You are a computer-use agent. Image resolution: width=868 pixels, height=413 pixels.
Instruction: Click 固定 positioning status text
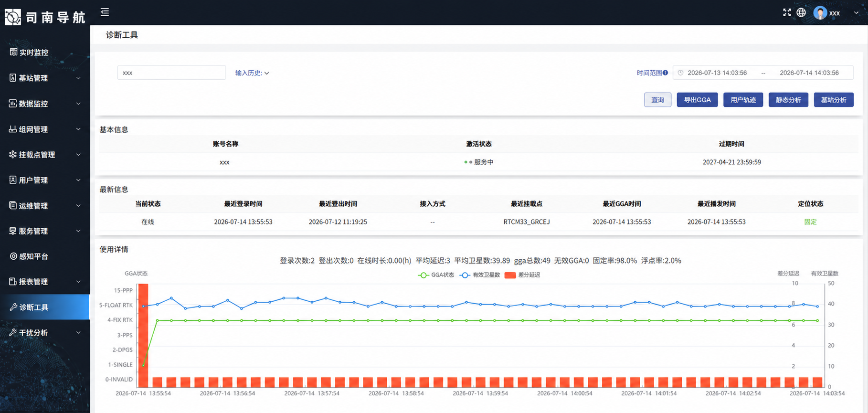coord(810,222)
